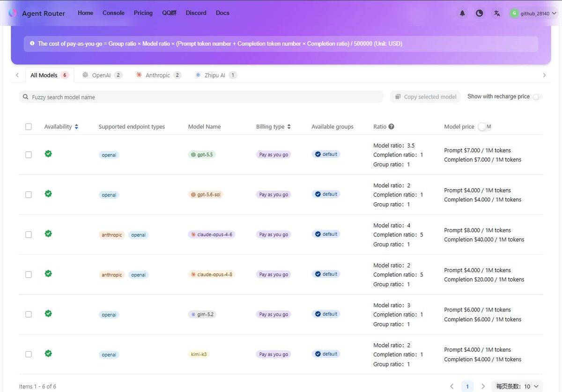This screenshot has height=392, width=562.
Task: Open the github_28140 account menu
Action: coord(533,13)
